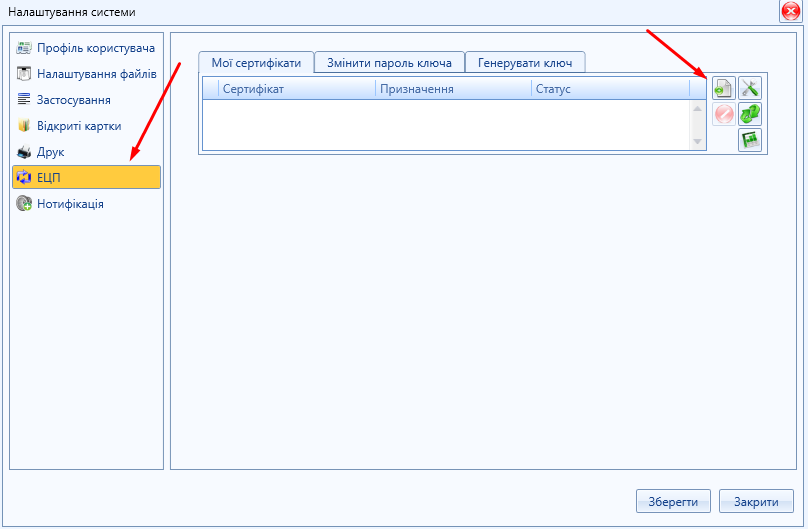This screenshot has width=808, height=529.
Task: Switch to Змінити пароль ключа tab
Action: click(x=389, y=62)
